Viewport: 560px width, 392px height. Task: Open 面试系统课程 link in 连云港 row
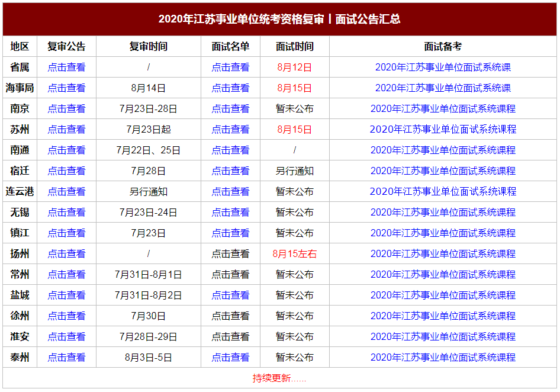click(x=443, y=191)
